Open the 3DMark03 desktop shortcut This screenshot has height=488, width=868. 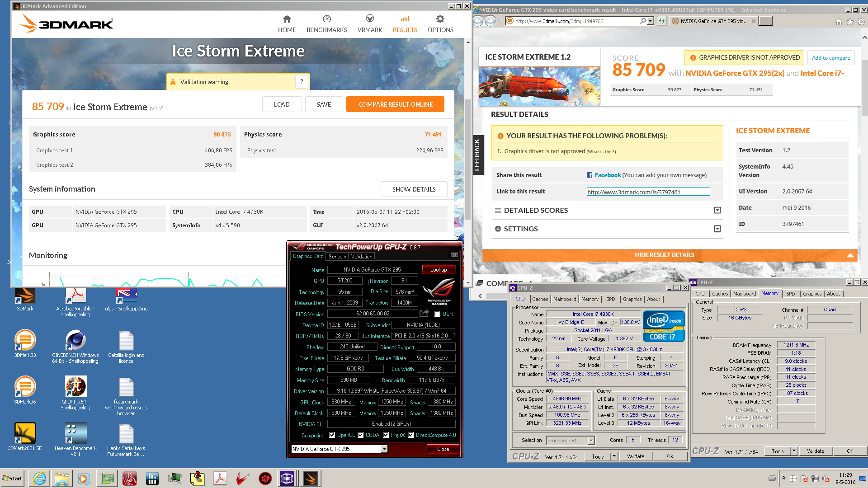[25, 344]
